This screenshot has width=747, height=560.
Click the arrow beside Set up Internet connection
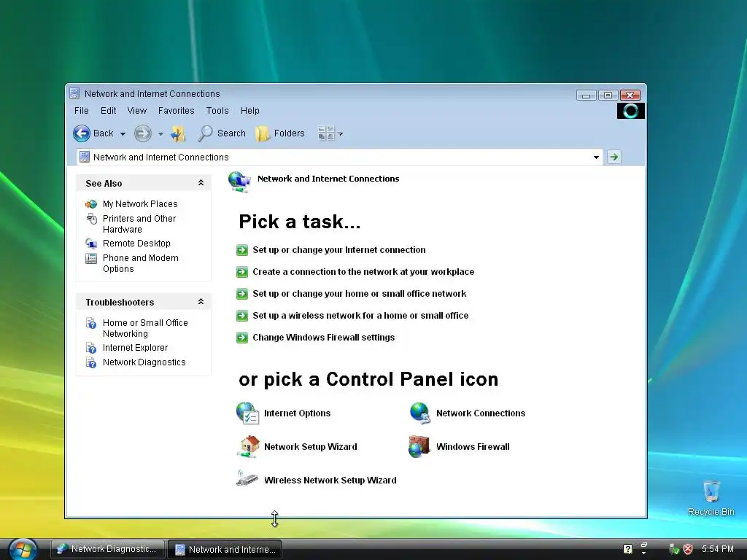coord(242,250)
